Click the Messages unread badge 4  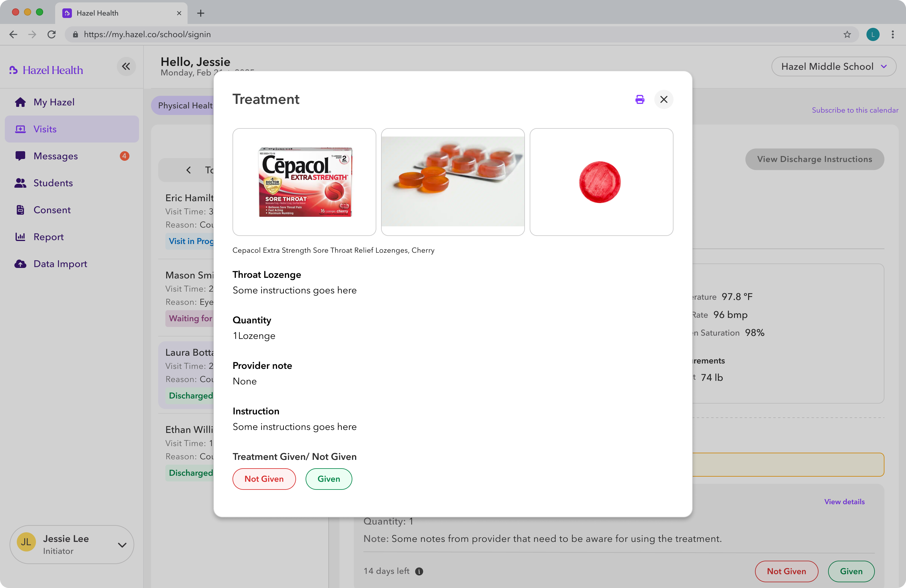(x=124, y=156)
